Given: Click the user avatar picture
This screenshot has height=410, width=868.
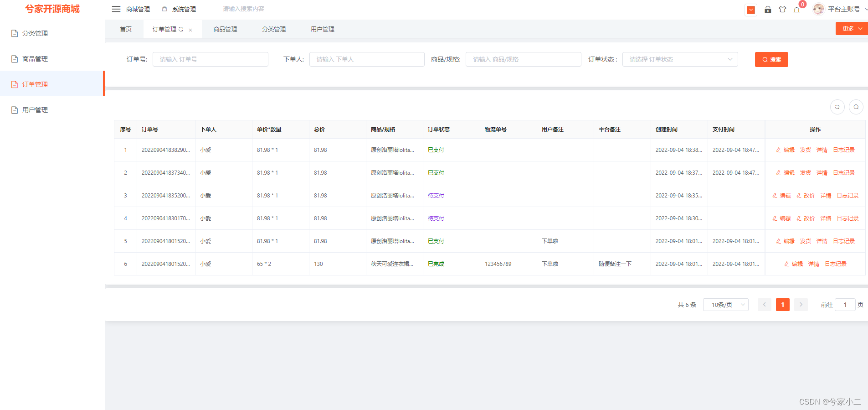Looking at the screenshot, I should [x=818, y=9].
